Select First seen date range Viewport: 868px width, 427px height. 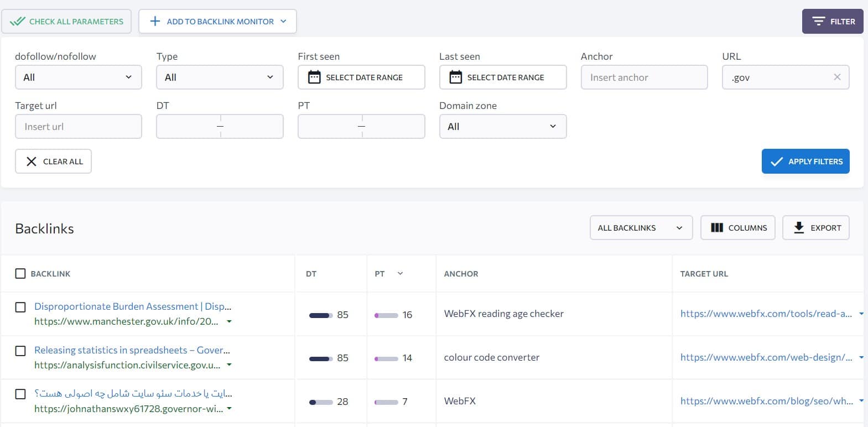click(x=361, y=77)
